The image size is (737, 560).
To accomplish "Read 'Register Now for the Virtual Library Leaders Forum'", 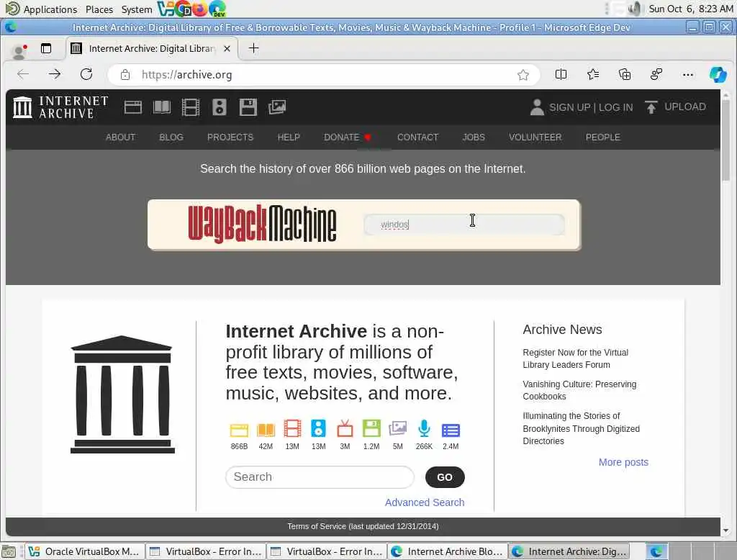I will (575, 358).
